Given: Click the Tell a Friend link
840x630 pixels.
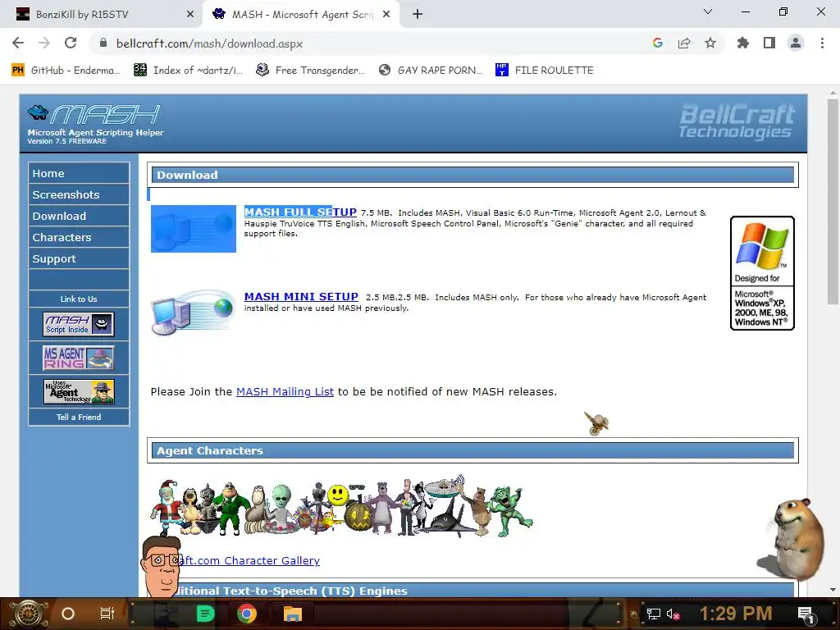Looking at the screenshot, I should click(79, 417).
